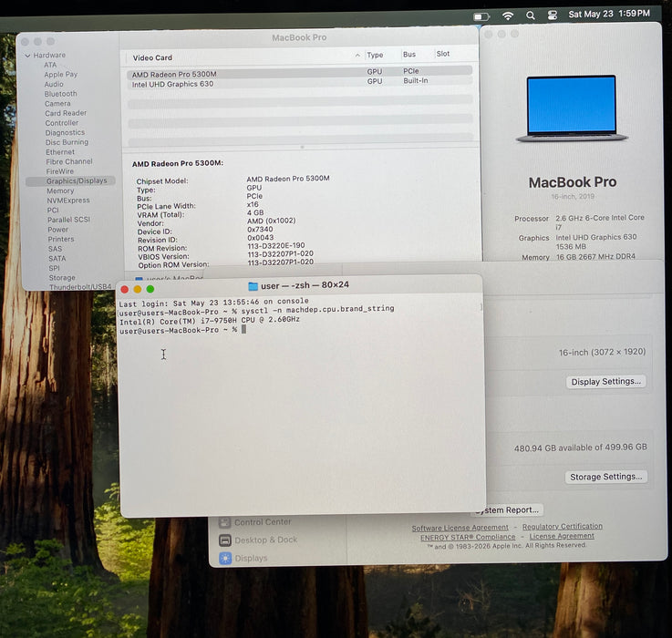Select SPI in hardware list
The image size is (672, 638).
coord(54,268)
